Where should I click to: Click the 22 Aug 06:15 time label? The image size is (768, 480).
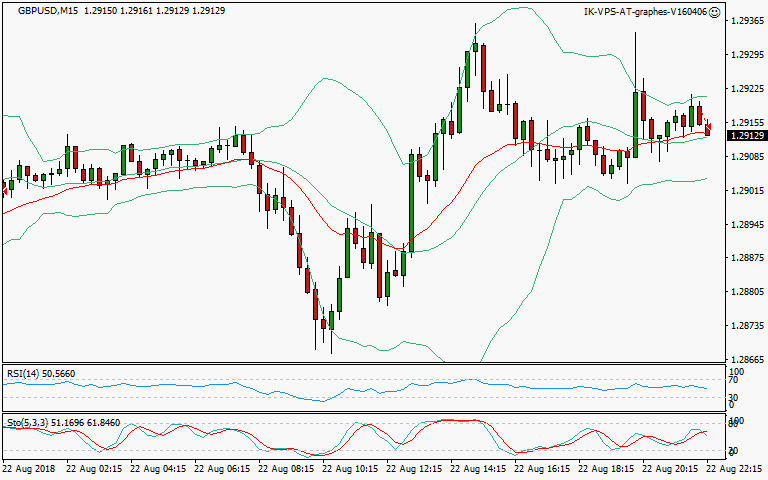pyautogui.click(x=222, y=469)
